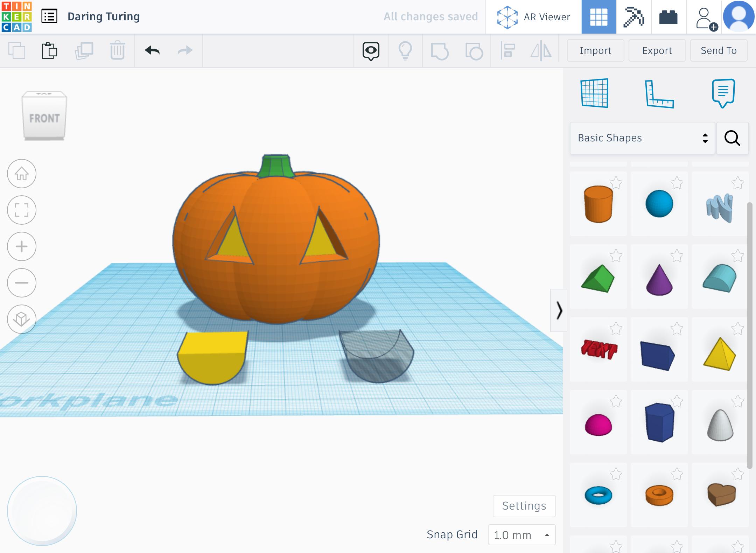Viewport: 756px width, 553px height.
Task: Click the Zoom Out icon
Action: pyautogui.click(x=22, y=283)
